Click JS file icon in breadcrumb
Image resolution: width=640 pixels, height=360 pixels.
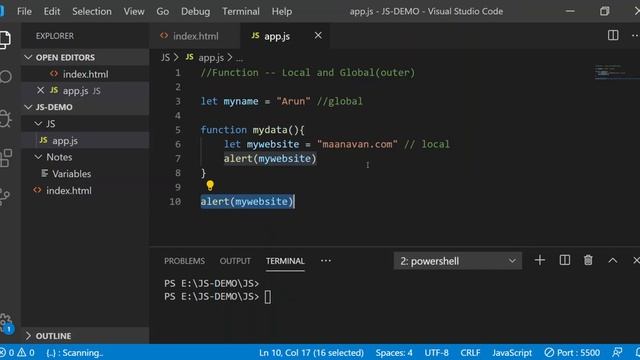click(x=189, y=57)
